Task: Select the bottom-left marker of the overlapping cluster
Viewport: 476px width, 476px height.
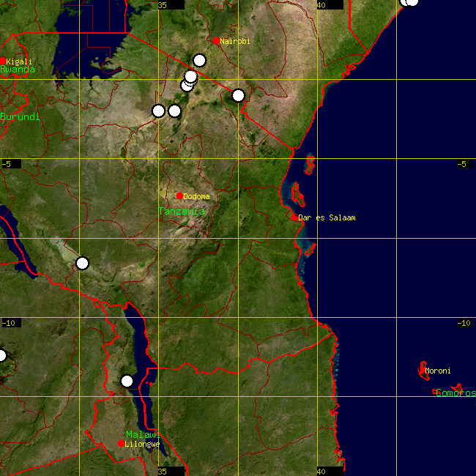Action: (187, 85)
